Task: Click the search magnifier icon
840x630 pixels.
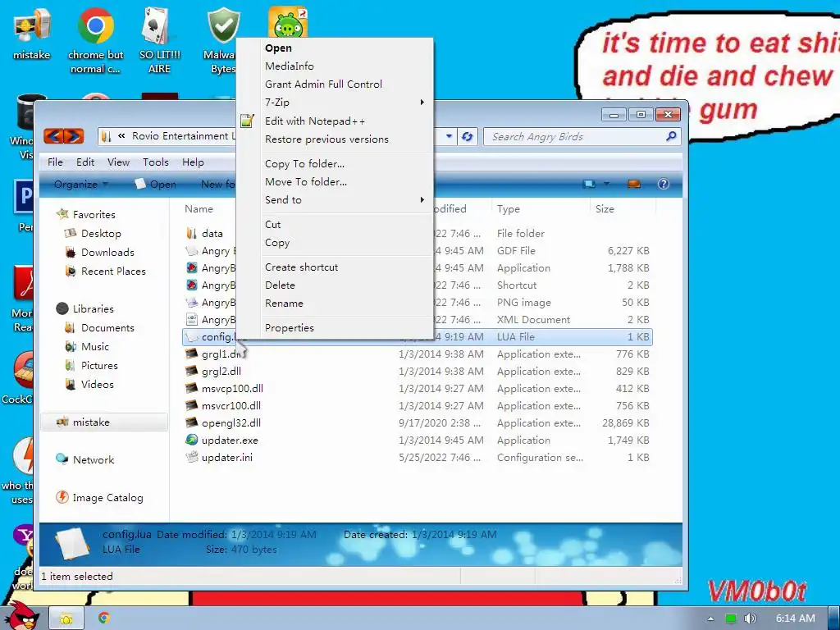Action: click(671, 137)
